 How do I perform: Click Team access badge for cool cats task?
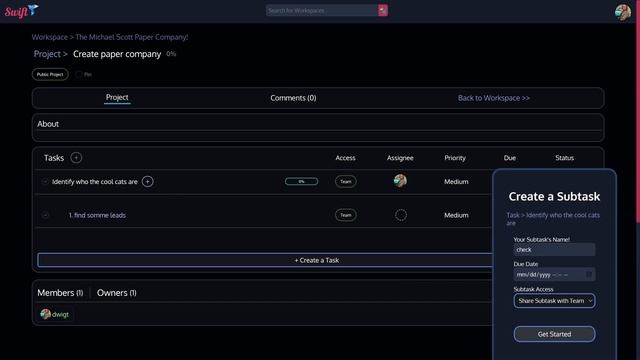coord(346,182)
